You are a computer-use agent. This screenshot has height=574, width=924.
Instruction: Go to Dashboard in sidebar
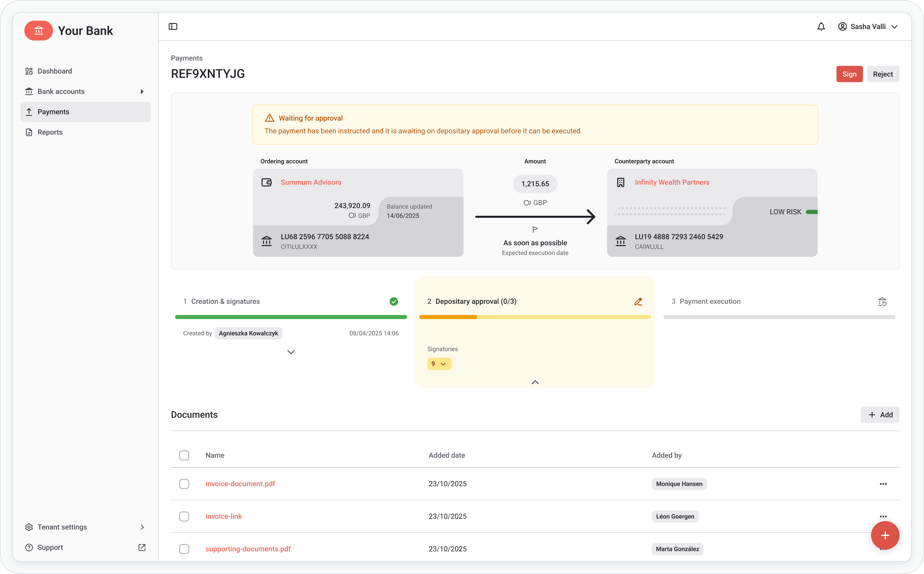pyautogui.click(x=55, y=71)
